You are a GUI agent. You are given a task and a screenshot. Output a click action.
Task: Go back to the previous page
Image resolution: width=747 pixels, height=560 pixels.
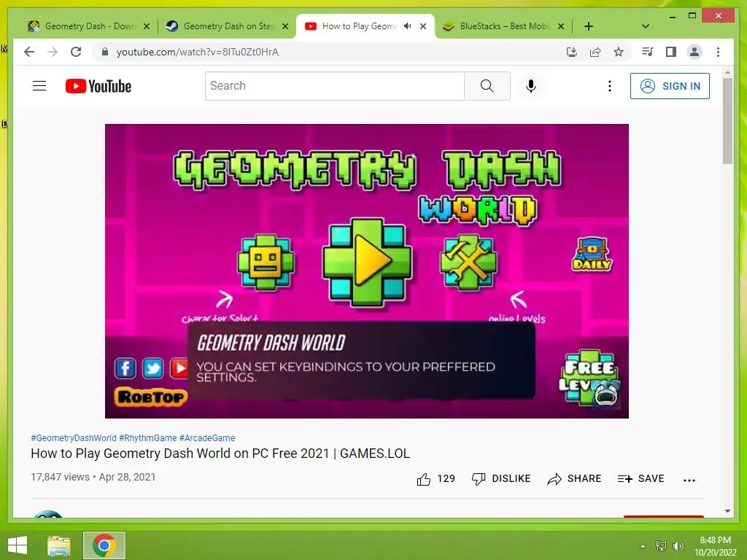(29, 52)
